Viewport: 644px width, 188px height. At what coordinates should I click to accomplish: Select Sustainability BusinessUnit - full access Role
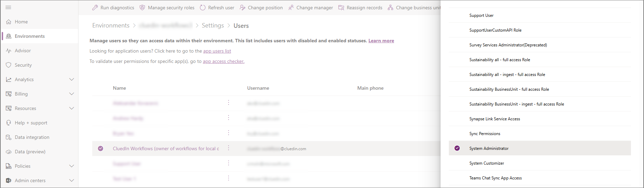(x=540, y=89)
